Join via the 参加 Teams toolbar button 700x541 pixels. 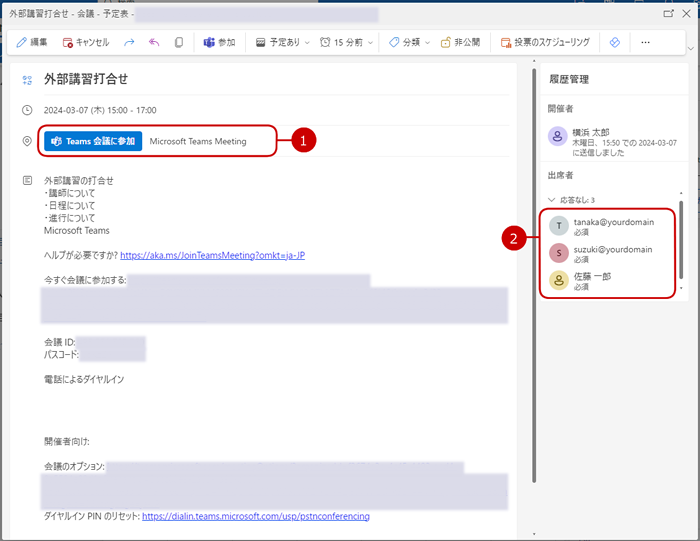(219, 42)
